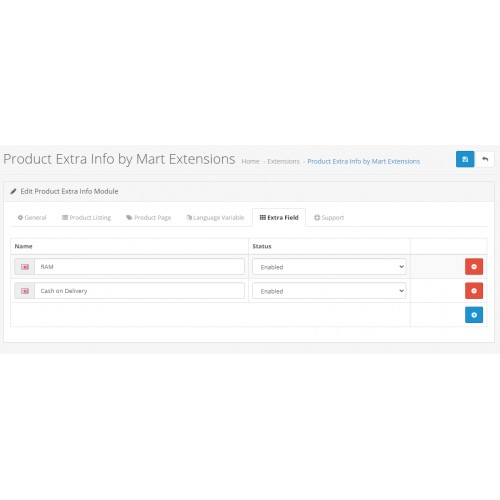Add a new extra field row

point(474,315)
